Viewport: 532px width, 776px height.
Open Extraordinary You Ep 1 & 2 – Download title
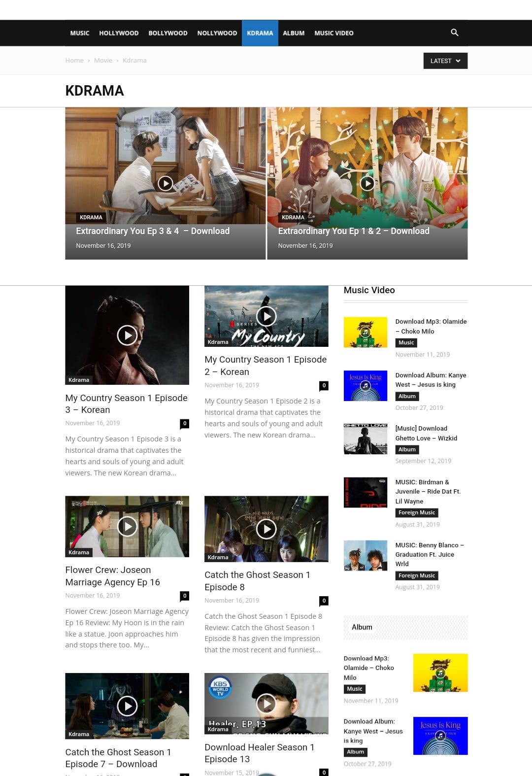coord(354,231)
